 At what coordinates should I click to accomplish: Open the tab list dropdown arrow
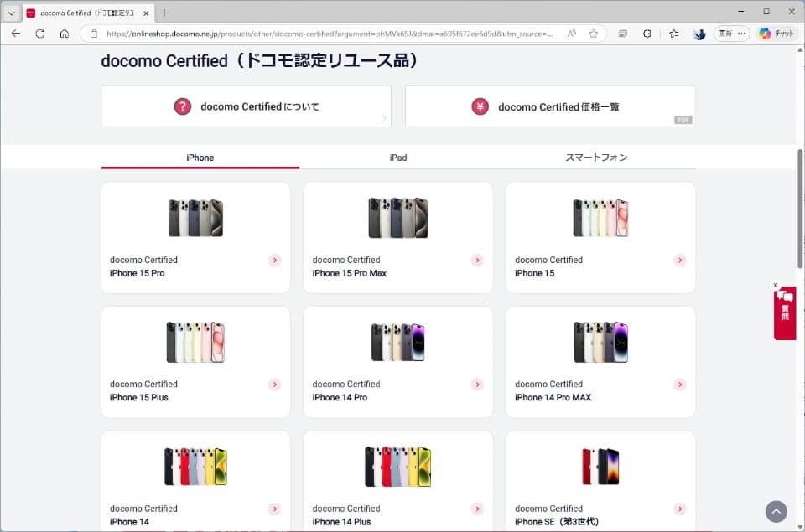pyautogui.click(x=11, y=13)
